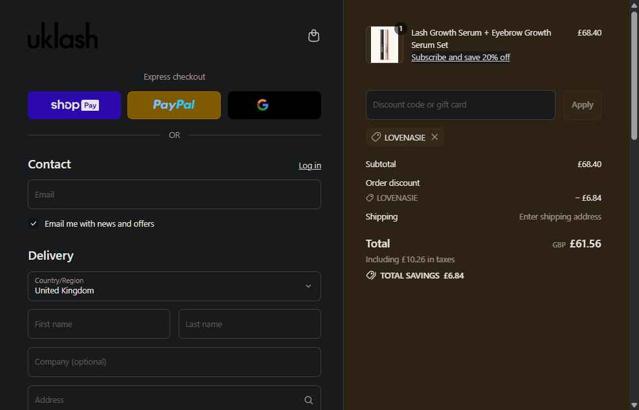Click the Express checkout label
The image size is (639, 410).
click(174, 77)
